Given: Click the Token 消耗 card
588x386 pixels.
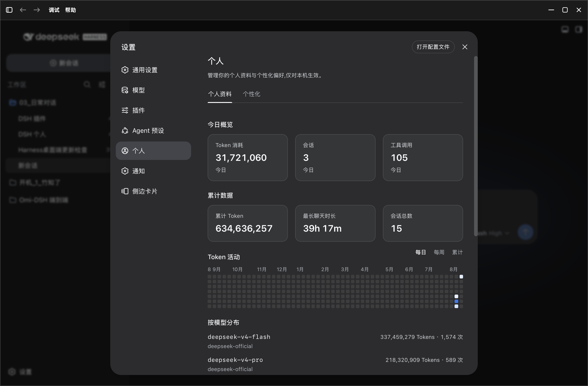Looking at the screenshot, I should click(x=248, y=158).
